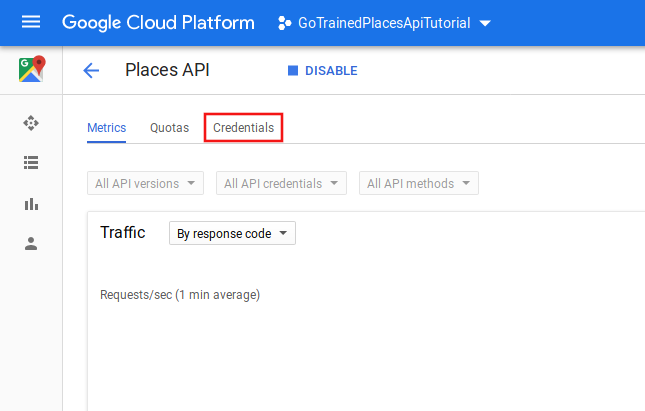Click the Google Cloud Platform logo text
The width and height of the screenshot is (645, 411).
pyautogui.click(x=158, y=22)
